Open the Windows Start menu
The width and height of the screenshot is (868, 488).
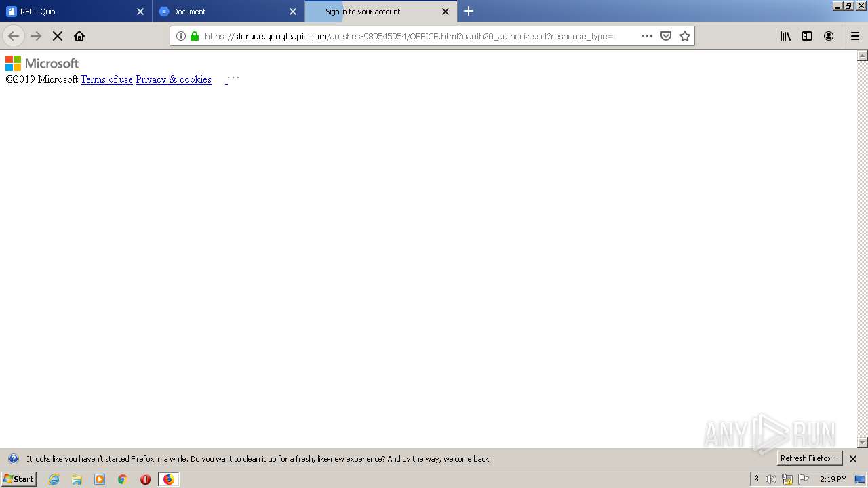(x=18, y=479)
